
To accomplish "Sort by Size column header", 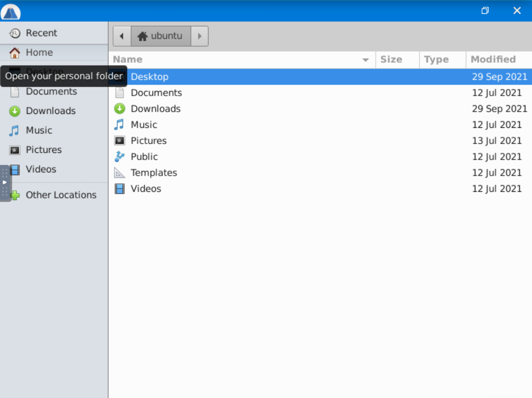I will coord(397,59).
